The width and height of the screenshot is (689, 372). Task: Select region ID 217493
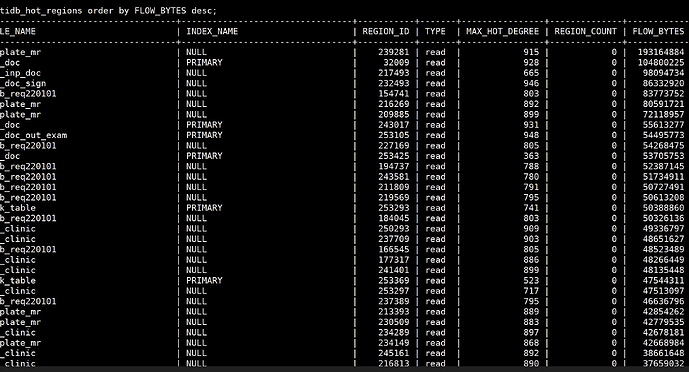pyautogui.click(x=394, y=73)
